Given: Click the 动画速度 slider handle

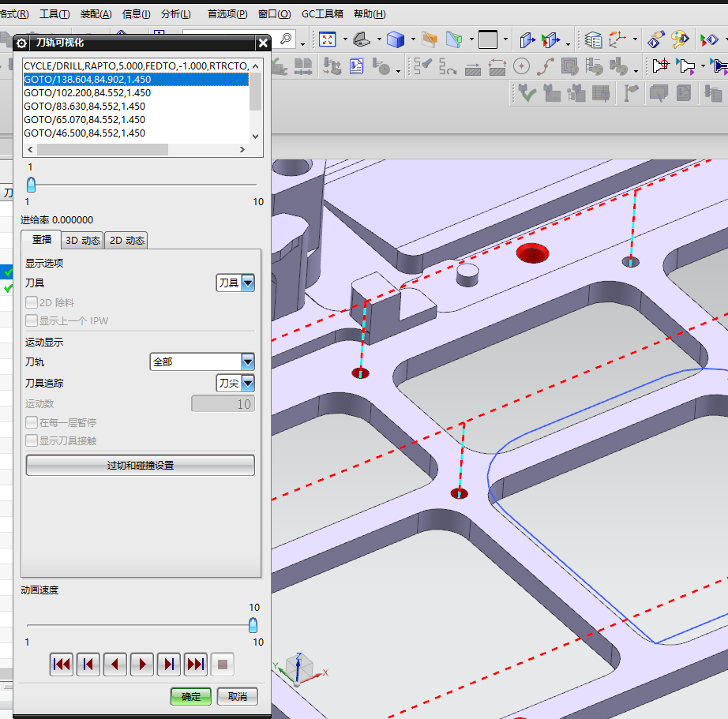Looking at the screenshot, I should pyautogui.click(x=253, y=625).
